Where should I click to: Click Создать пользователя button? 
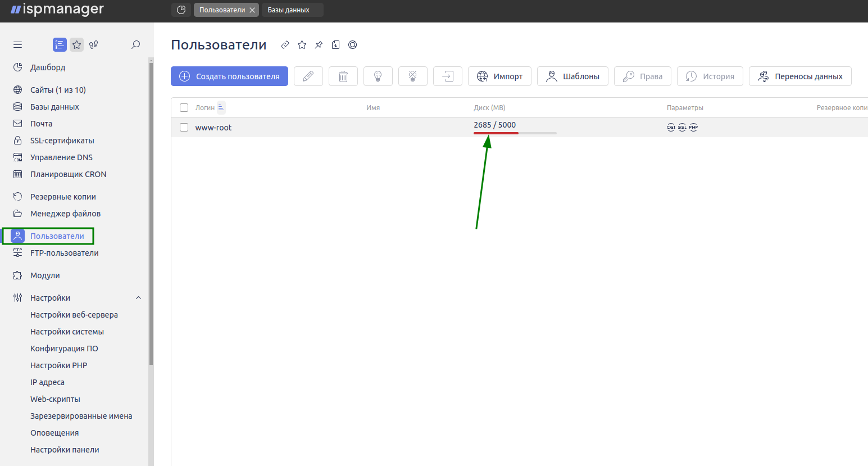pyautogui.click(x=229, y=76)
